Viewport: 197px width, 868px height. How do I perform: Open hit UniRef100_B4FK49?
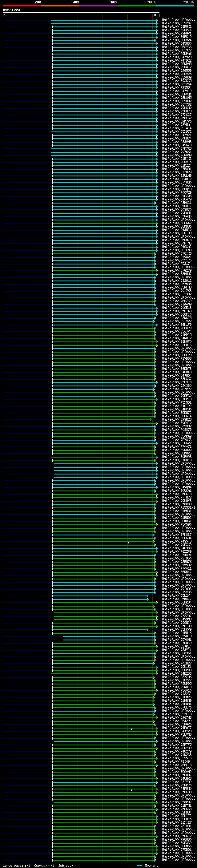177,37
